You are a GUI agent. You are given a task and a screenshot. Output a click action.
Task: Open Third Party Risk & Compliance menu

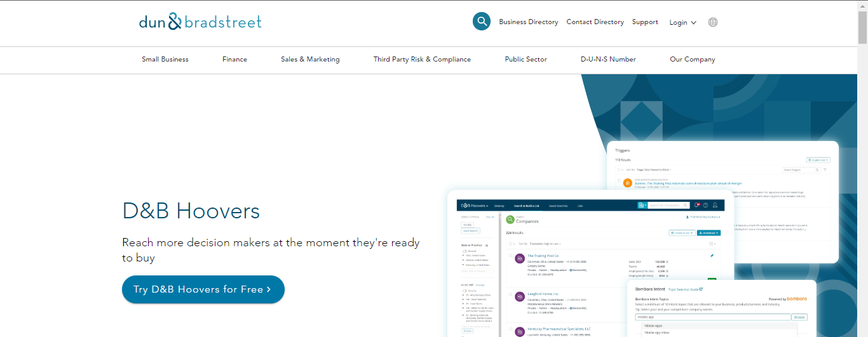click(x=422, y=60)
